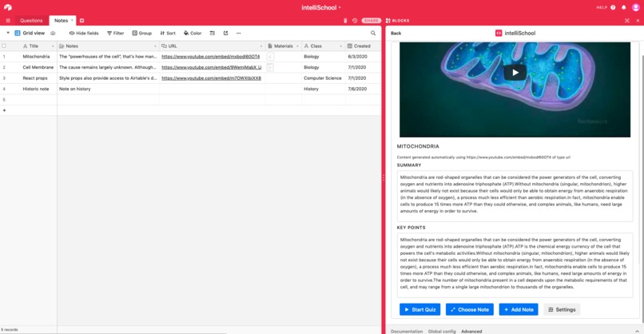644x334 pixels.
Task: Open the row height icon
Action: [x=213, y=34]
